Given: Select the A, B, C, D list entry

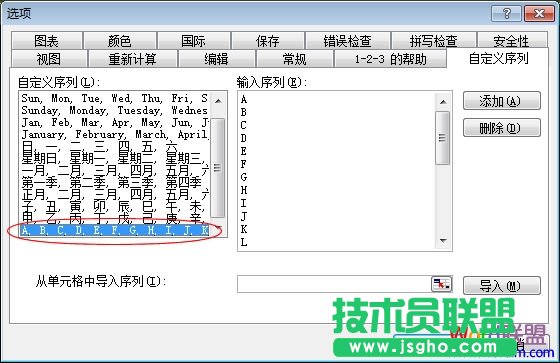Looking at the screenshot, I should pyautogui.click(x=115, y=230).
